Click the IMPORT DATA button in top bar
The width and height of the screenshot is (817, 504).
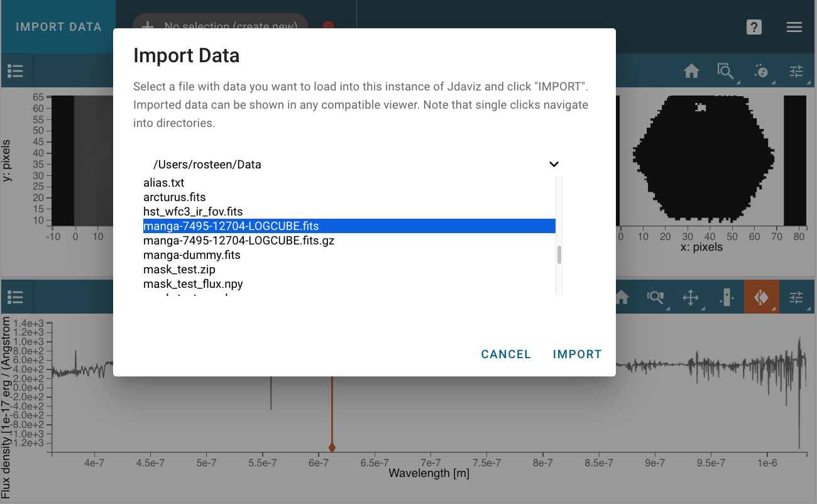(x=58, y=27)
